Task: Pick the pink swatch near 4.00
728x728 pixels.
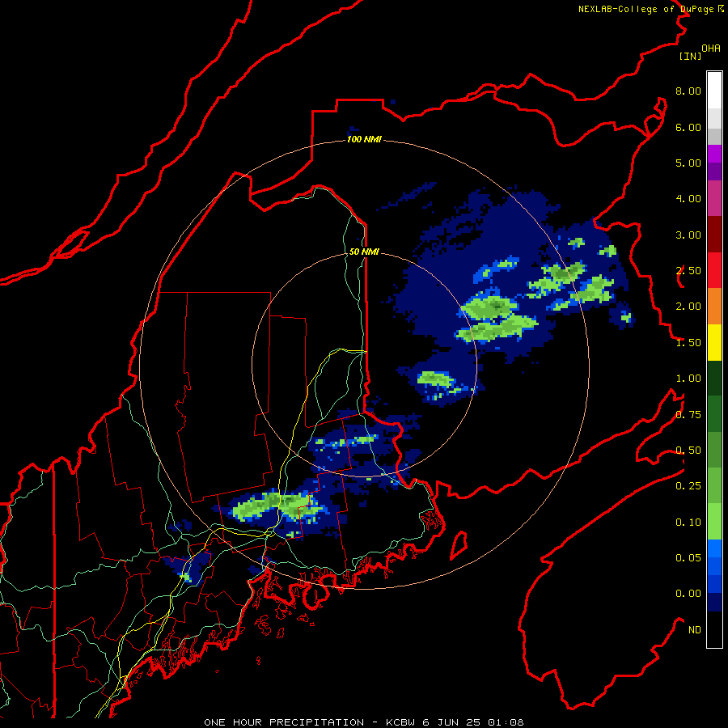Action: click(x=714, y=198)
